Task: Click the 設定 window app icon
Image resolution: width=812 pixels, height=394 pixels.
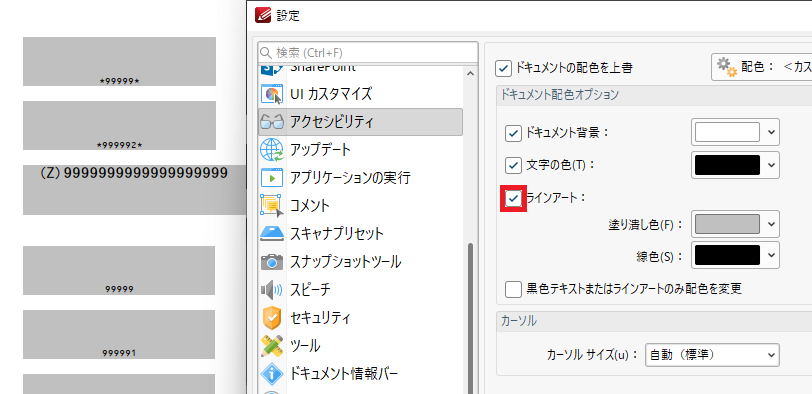Action: coord(264,15)
